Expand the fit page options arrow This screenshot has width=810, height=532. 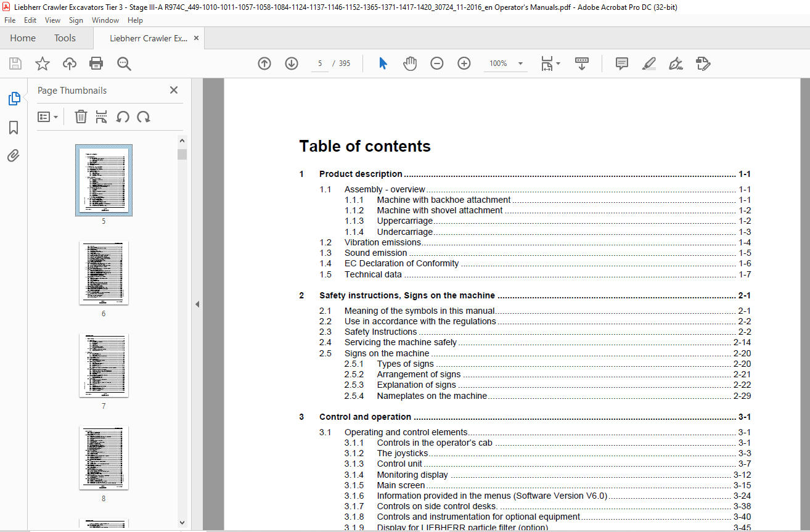pyautogui.click(x=558, y=63)
